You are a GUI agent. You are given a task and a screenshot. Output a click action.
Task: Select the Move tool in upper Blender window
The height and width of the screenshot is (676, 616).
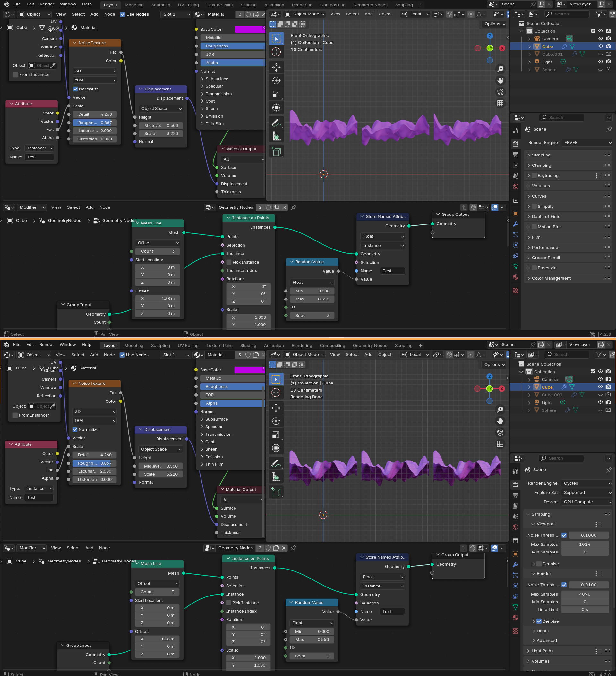click(x=276, y=67)
